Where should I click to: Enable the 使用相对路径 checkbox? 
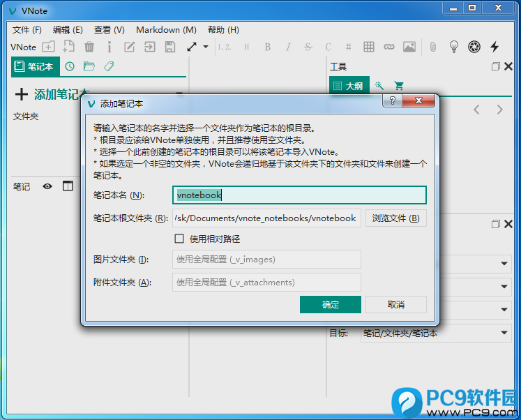point(179,239)
